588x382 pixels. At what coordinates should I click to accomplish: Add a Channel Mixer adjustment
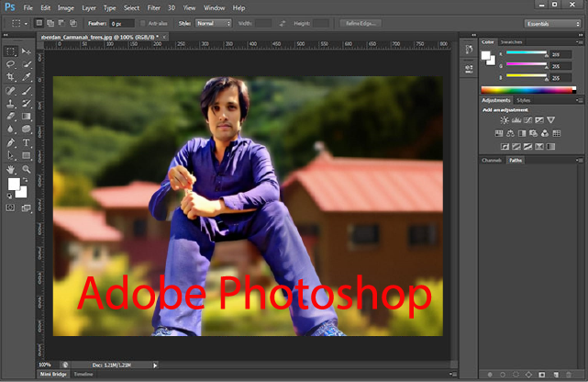[x=545, y=133]
